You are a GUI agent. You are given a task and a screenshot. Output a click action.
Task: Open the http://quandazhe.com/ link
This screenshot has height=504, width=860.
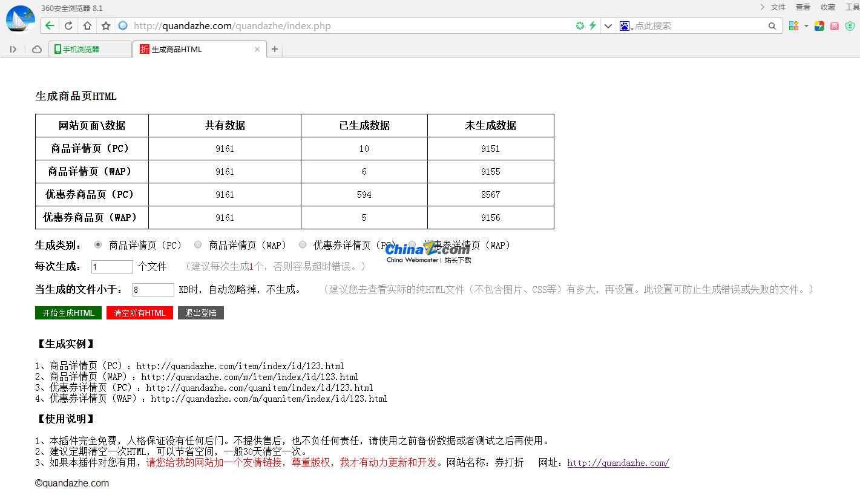tap(618, 463)
